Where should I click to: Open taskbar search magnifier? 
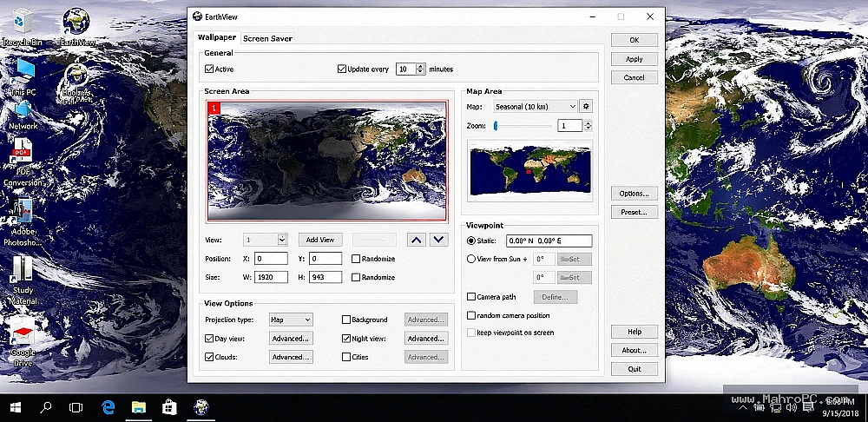coord(46,408)
